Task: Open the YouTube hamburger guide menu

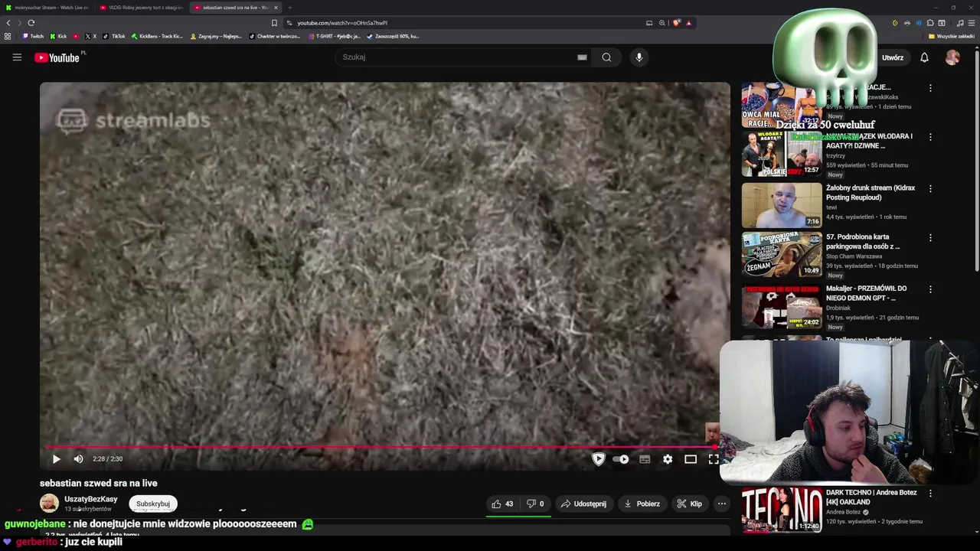Action: [x=17, y=57]
